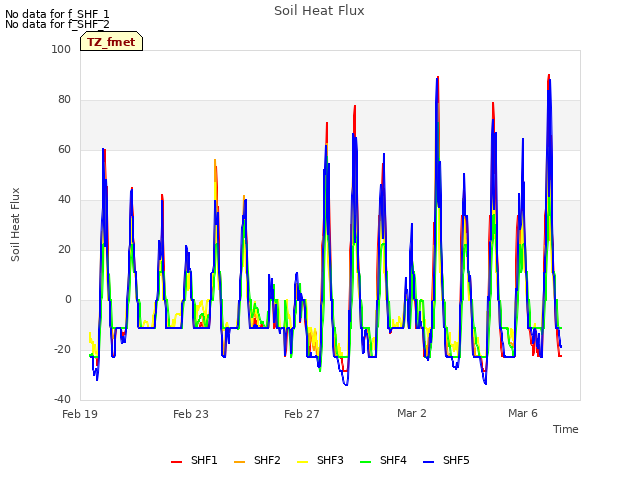Click the 40 y-axis tick label
The width and height of the screenshot is (640, 480).
(x=64, y=200)
